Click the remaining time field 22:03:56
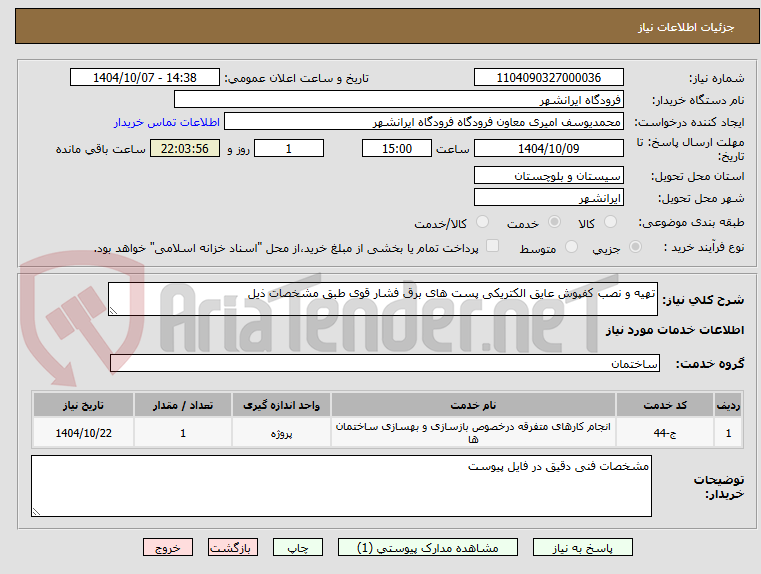The image size is (761, 574). pyautogui.click(x=184, y=148)
